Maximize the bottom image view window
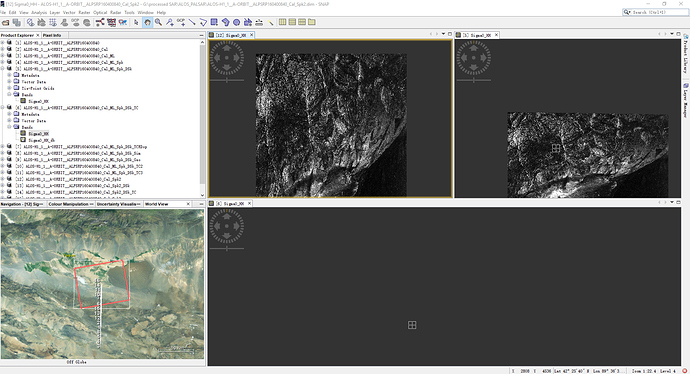This screenshot has width=690, height=374. [678, 202]
